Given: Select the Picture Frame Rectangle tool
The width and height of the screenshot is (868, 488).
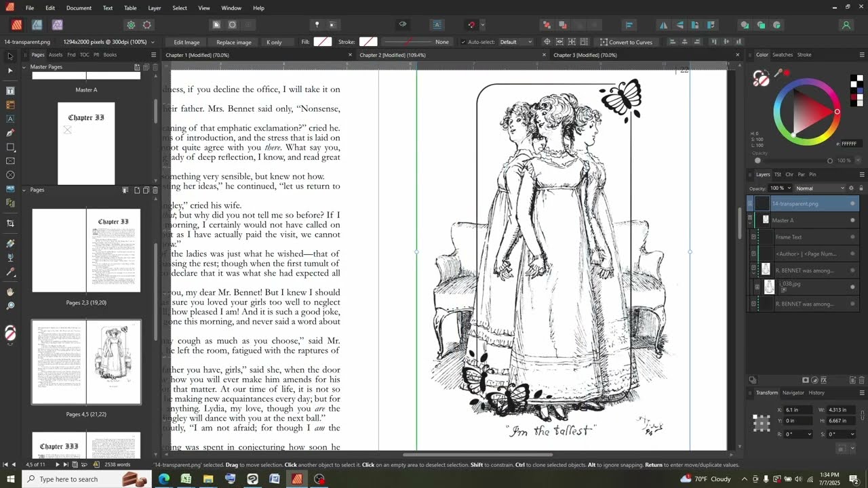Looking at the screenshot, I should coord(10,161).
